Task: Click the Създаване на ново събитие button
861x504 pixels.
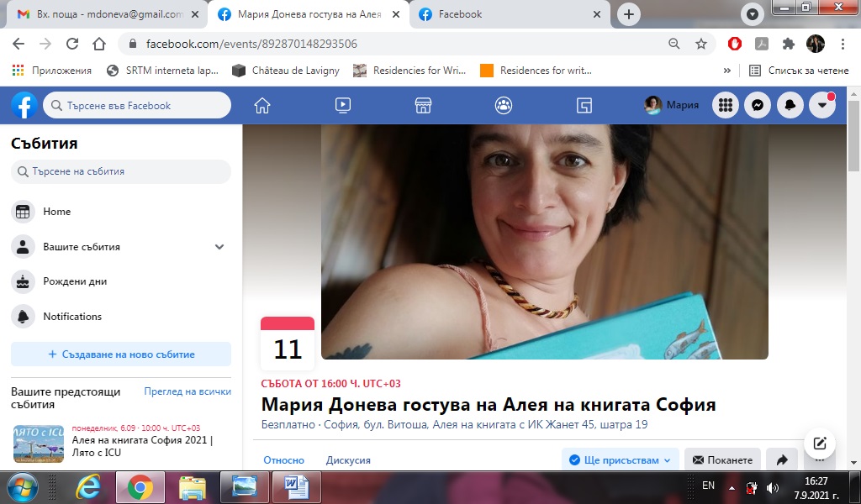Action: (121, 354)
